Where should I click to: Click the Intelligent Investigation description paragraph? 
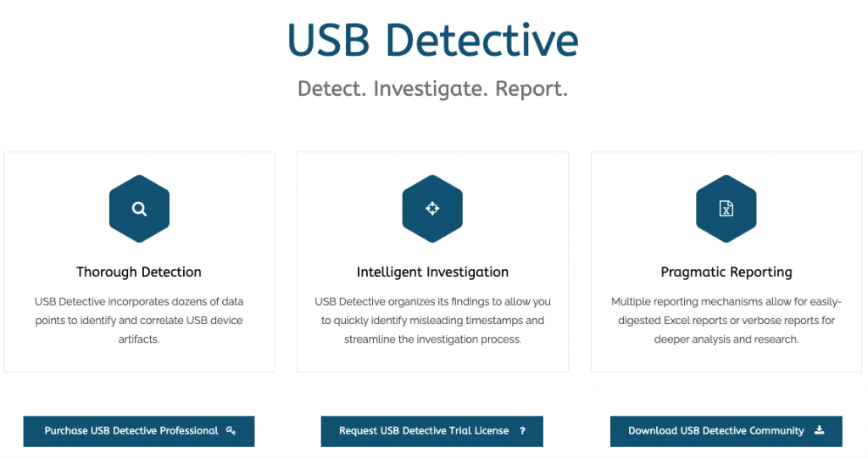click(432, 320)
